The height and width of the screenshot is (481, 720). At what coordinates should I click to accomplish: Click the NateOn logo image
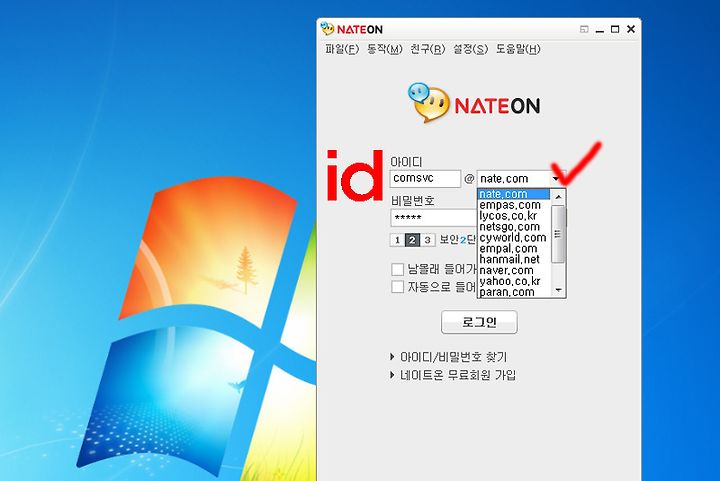(x=474, y=103)
